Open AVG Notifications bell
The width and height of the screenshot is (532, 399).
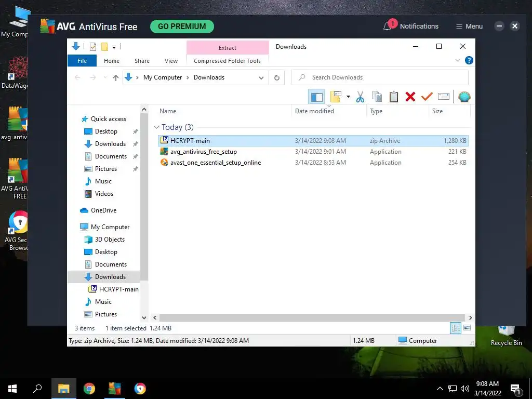click(x=387, y=26)
